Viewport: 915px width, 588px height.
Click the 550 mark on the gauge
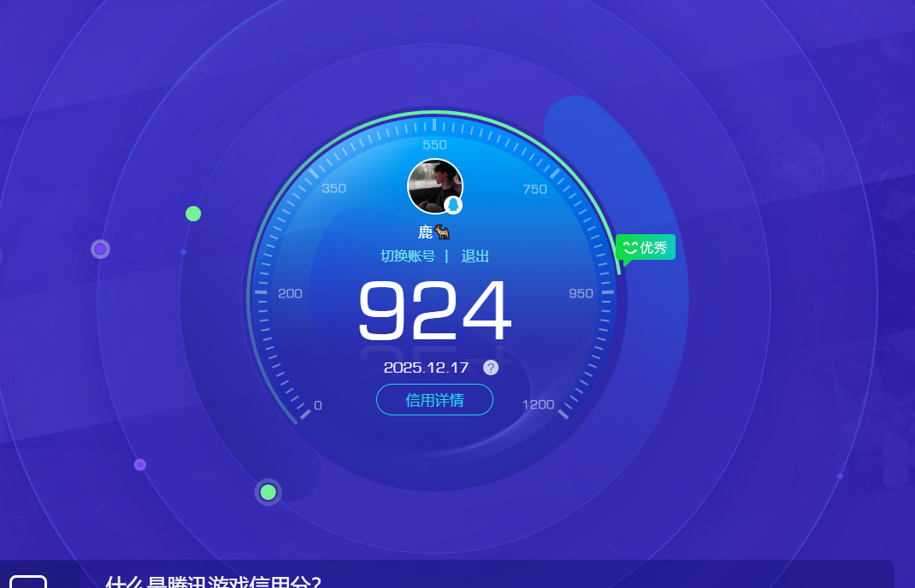point(434,144)
